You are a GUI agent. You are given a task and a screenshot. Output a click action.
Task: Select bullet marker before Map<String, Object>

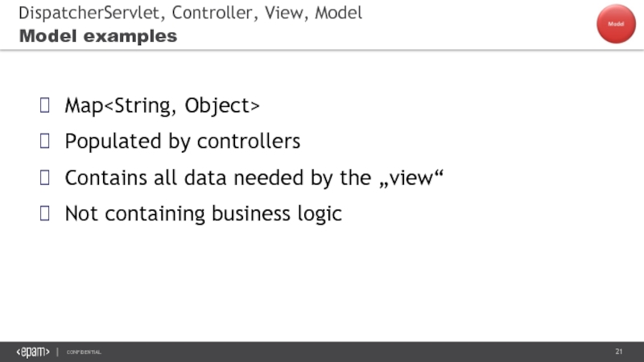(46, 105)
